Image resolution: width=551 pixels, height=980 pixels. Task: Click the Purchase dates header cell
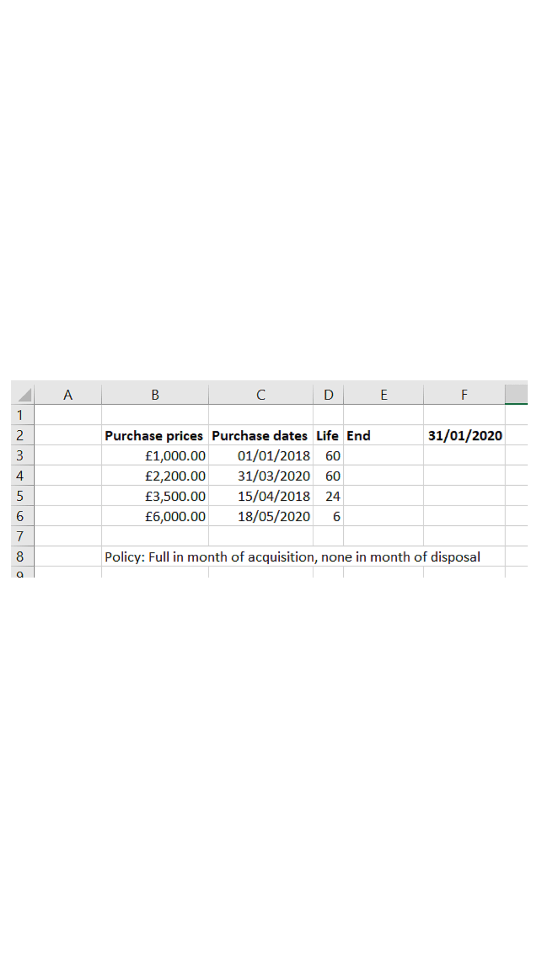pos(260,436)
